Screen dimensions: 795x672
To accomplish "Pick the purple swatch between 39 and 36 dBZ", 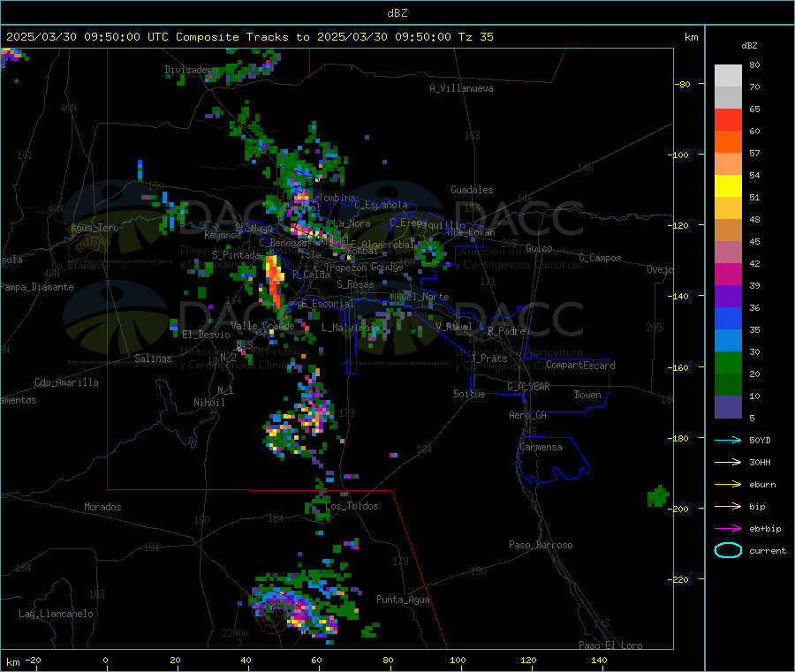I will pyautogui.click(x=728, y=297).
